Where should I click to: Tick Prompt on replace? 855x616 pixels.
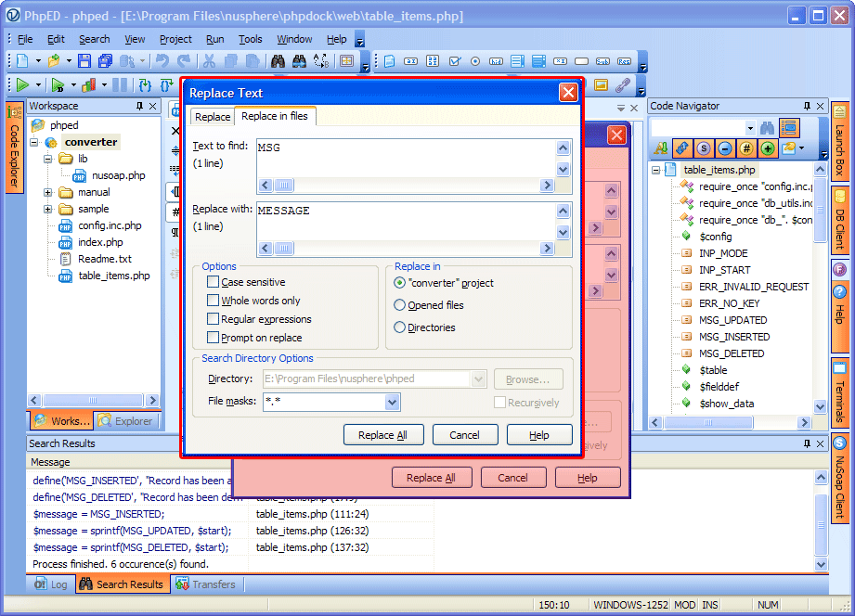(x=214, y=338)
